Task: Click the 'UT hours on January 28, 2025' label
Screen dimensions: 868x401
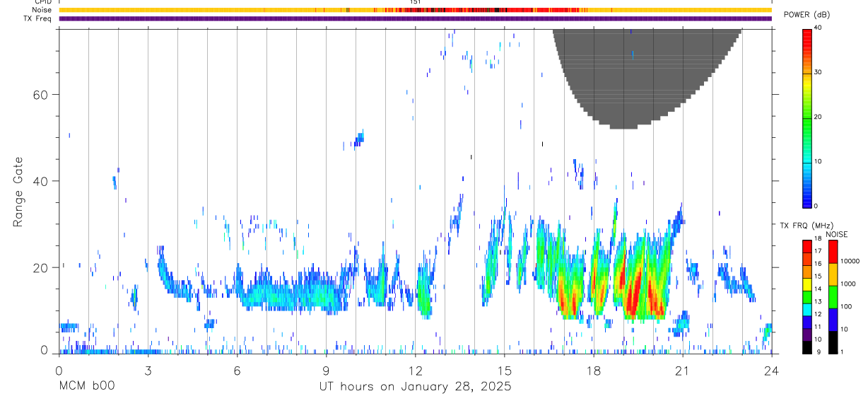Action: tap(414, 386)
